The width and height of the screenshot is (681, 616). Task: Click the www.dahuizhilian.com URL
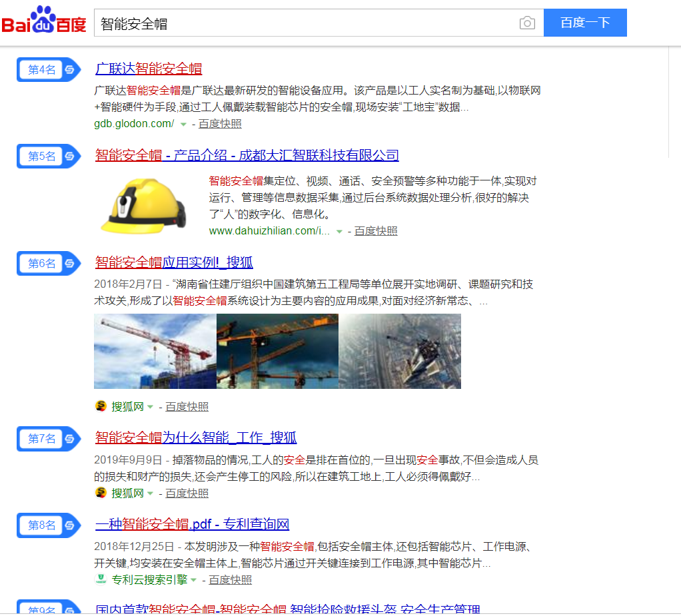(x=269, y=231)
